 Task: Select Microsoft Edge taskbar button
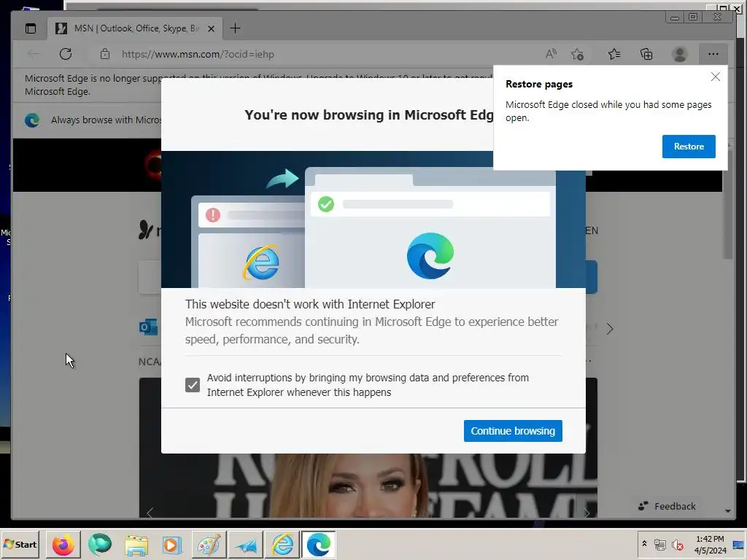(x=318, y=544)
